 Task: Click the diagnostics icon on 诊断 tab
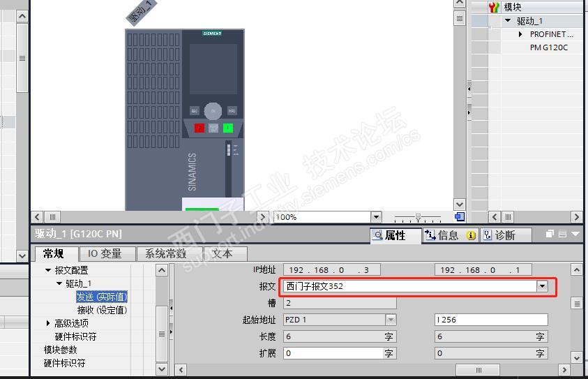tap(487, 235)
